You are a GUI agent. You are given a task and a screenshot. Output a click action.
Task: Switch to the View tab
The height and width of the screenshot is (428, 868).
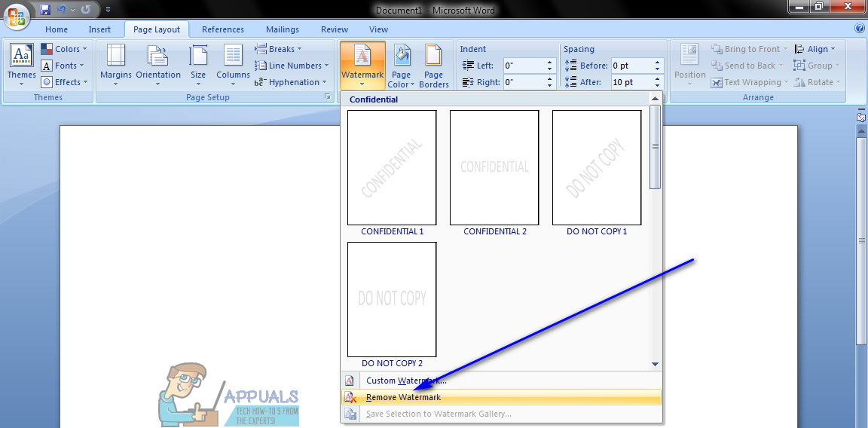click(379, 29)
